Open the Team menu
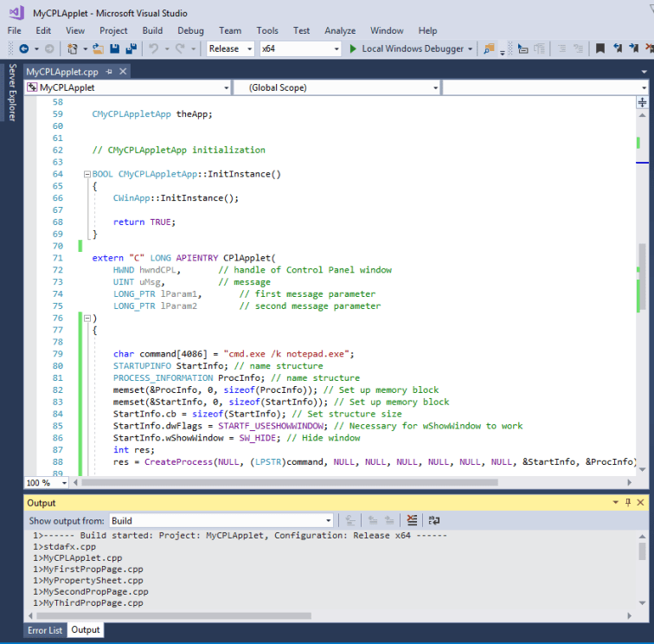This screenshot has height=644, width=654. [x=230, y=30]
